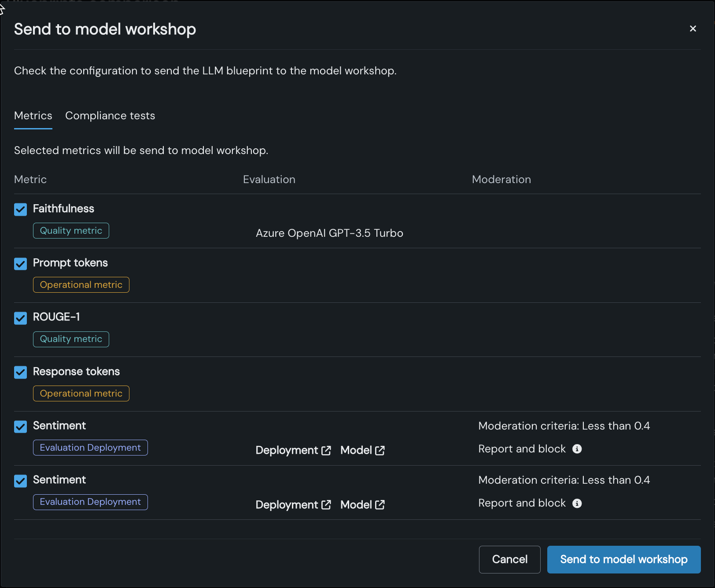This screenshot has height=588, width=715.
Task: Open the first Sentiment Model external link
Action: pos(362,450)
